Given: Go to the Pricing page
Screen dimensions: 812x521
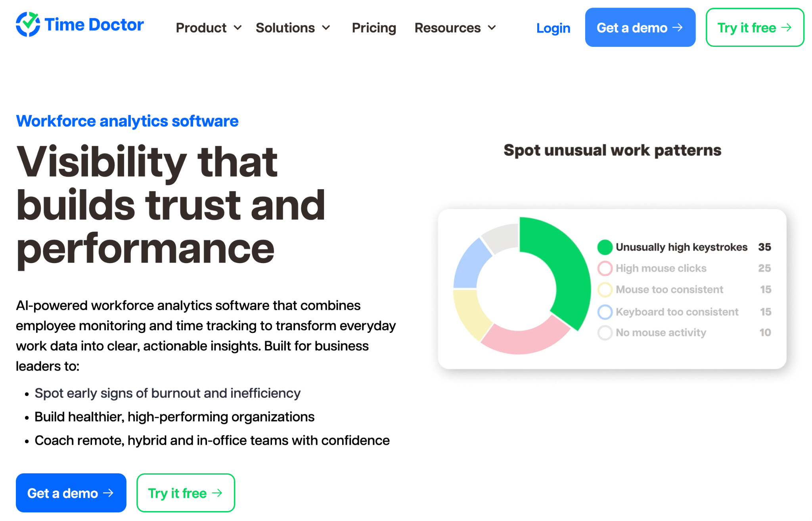Looking at the screenshot, I should pyautogui.click(x=374, y=28).
